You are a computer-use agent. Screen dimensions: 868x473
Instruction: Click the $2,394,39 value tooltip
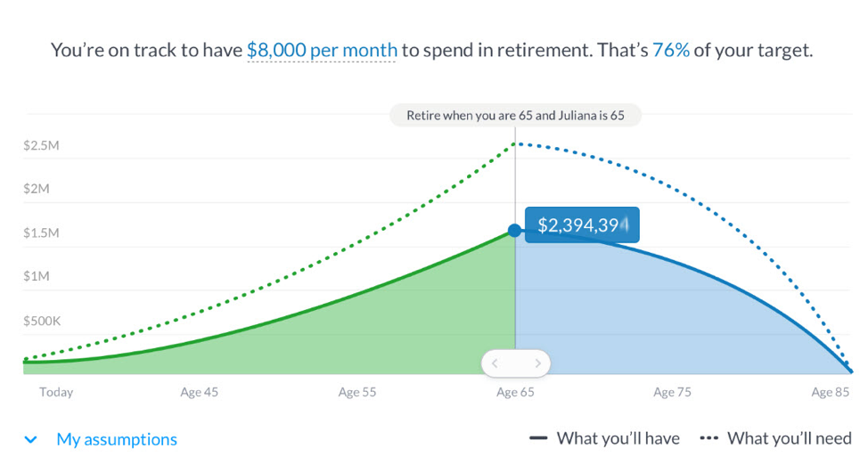point(581,225)
